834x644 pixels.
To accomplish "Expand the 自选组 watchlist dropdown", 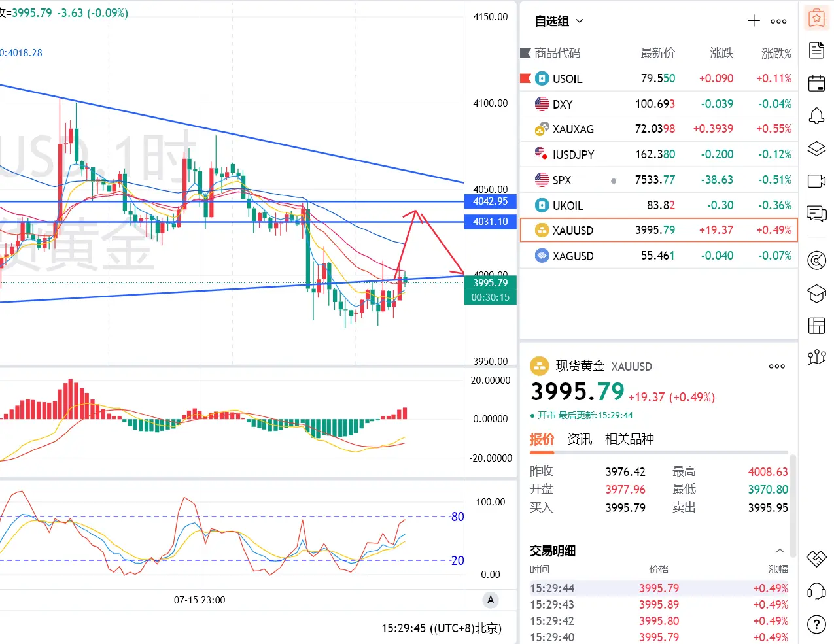I will (559, 22).
